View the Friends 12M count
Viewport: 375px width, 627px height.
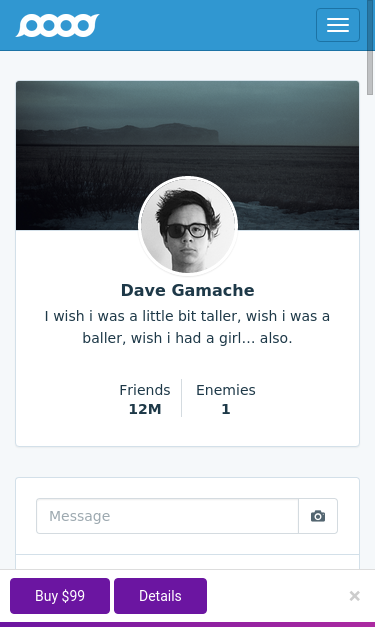(145, 399)
